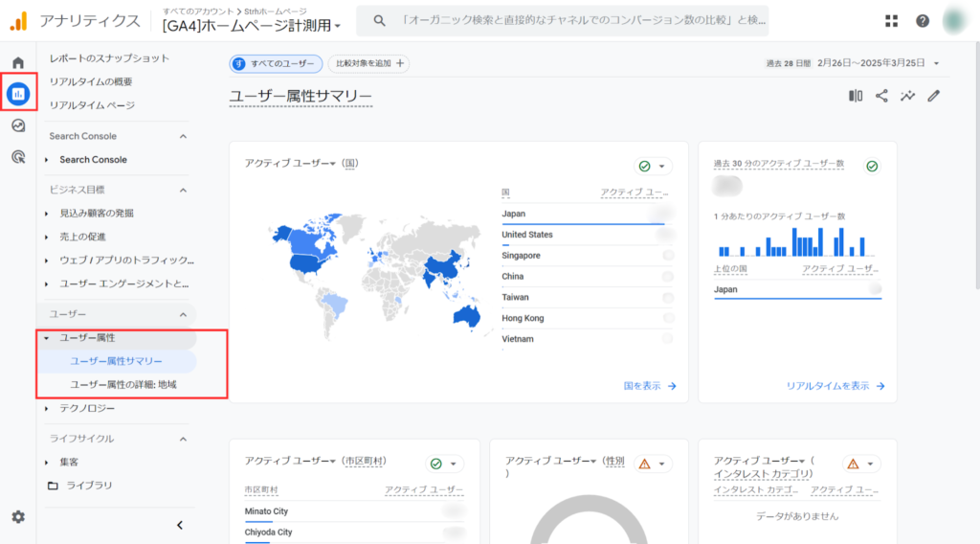Screen dimensions: 980x544
Task: Open warning menu on interest category card
Action: pos(861,464)
